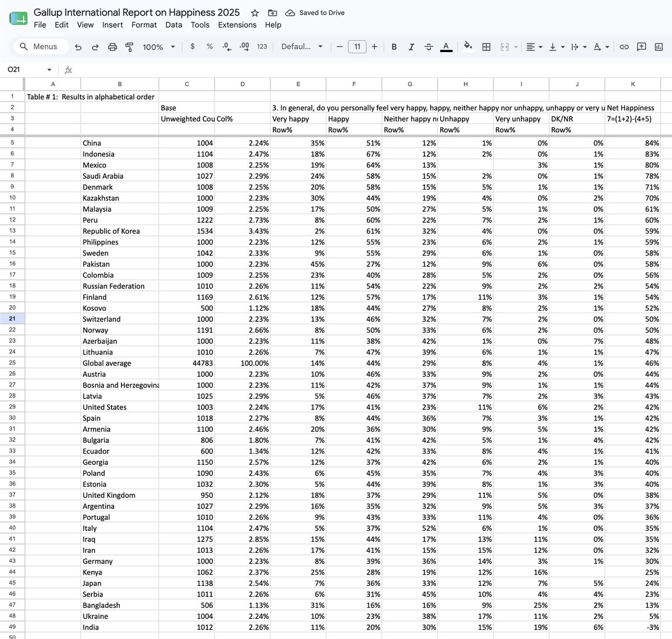Decrease decimal places
Image resolution: width=672 pixels, height=639 pixels.
point(227,46)
